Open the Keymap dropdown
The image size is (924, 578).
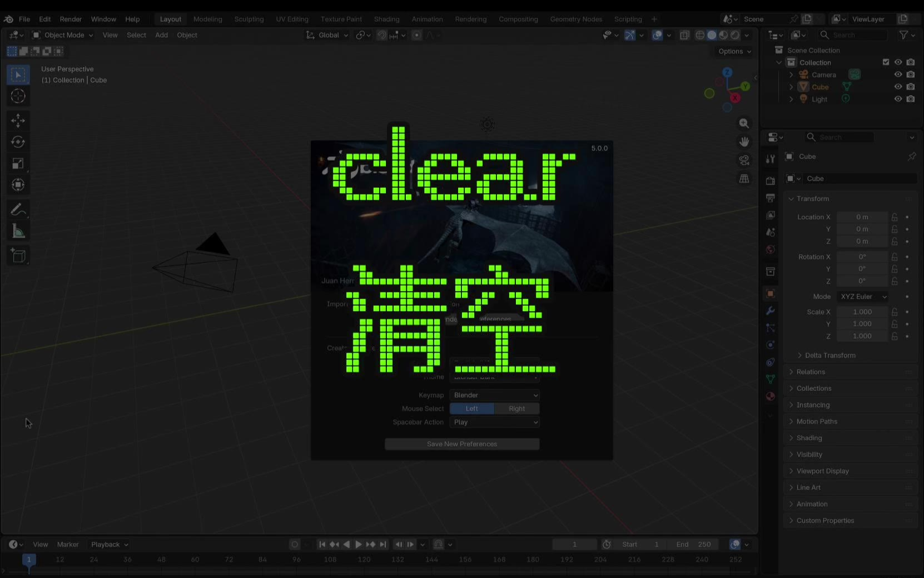494,395
